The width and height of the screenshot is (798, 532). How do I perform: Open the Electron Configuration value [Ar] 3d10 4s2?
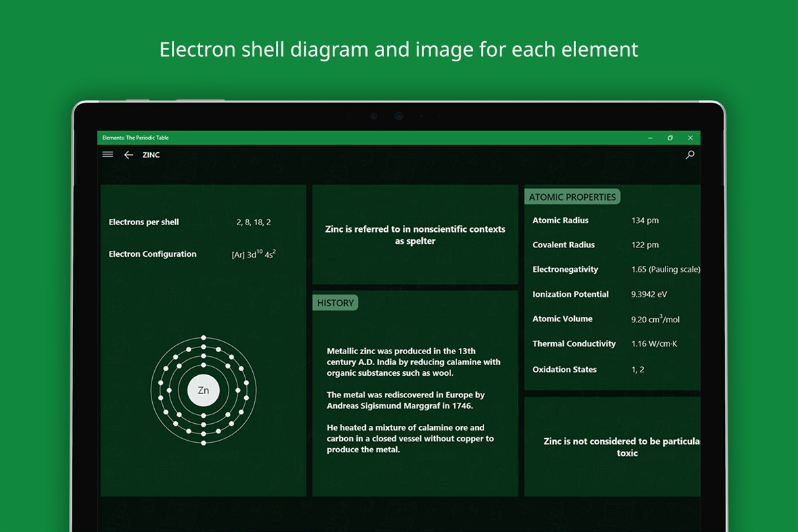pos(254,253)
